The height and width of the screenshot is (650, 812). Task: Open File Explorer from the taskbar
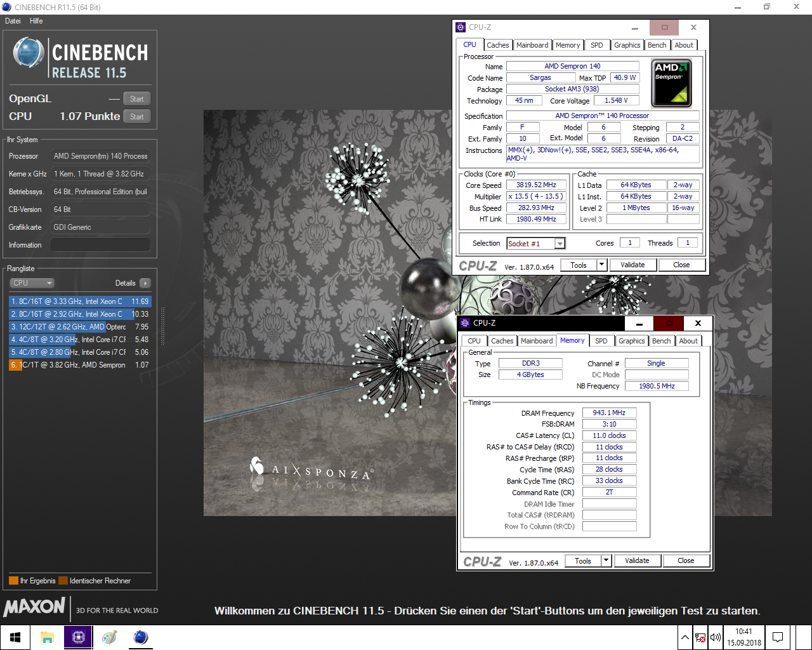point(47,637)
